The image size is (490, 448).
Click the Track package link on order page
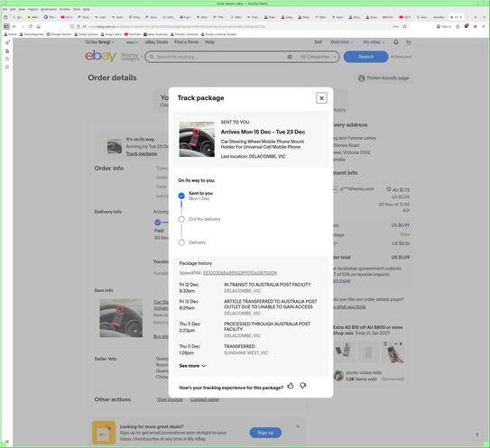tap(142, 153)
